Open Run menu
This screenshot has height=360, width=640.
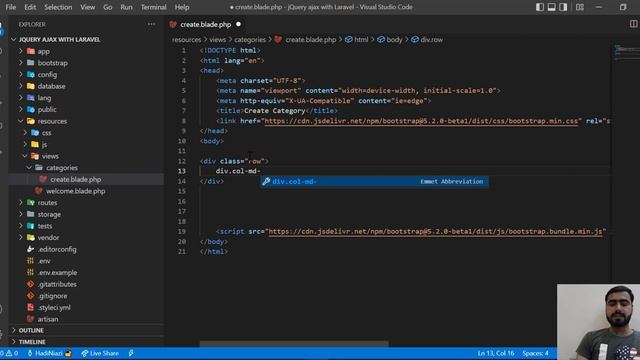pyautogui.click(x=126, y=7)
